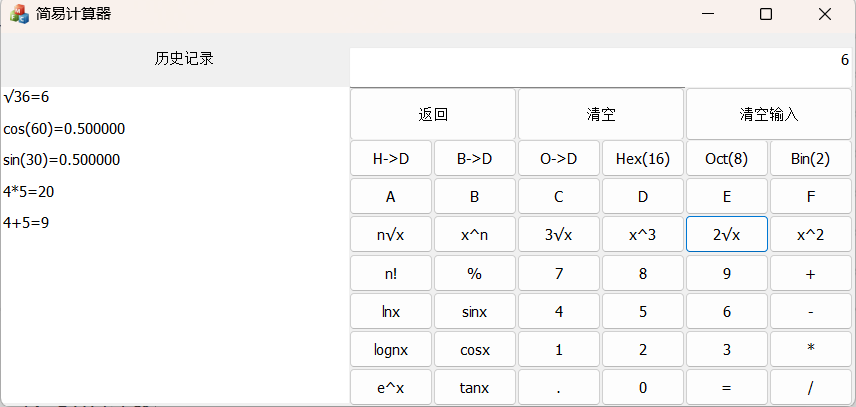This screenshot has height=407, width=856.
Task: Click the 清空 clear button
Action: [601, 114]
